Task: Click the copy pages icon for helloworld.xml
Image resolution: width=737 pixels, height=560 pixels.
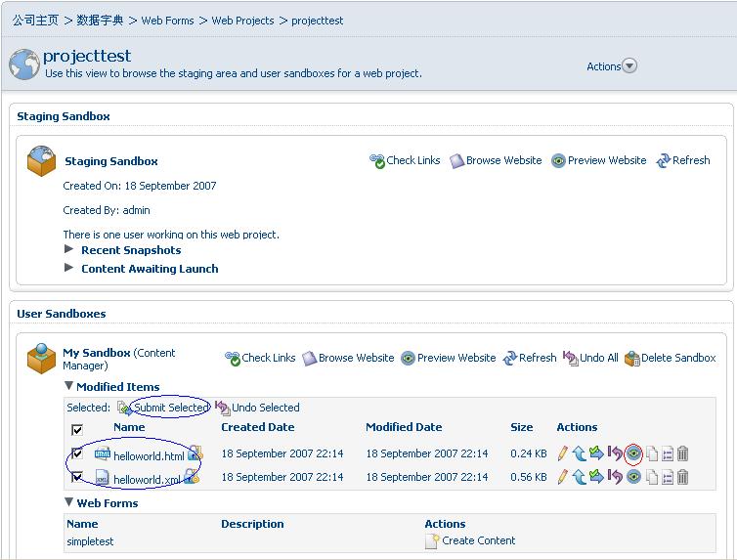Action: 652,477
